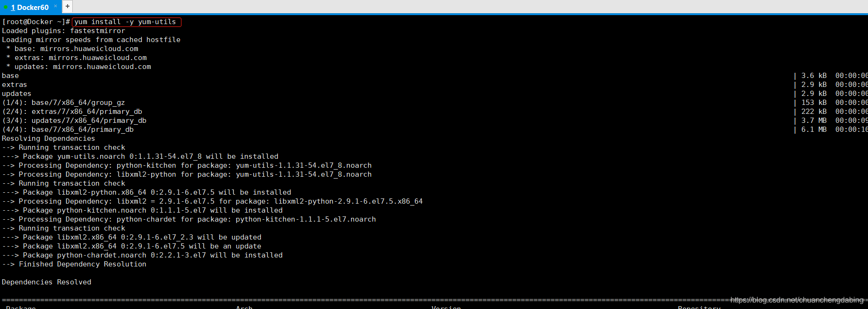Click the python-kitchen Processing Dependency line for yum-utils
The height and width of the screenshot is (309, 868).
point(187,165)
